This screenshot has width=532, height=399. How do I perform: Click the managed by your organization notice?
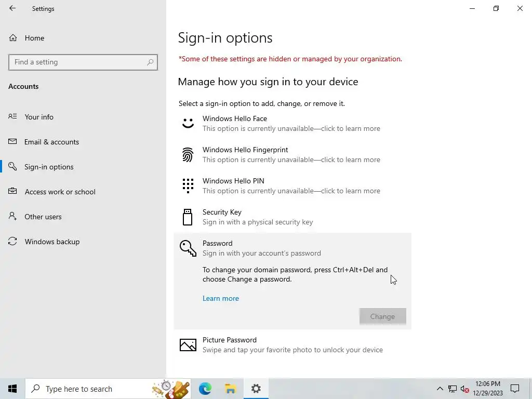[x=290, y=59]
